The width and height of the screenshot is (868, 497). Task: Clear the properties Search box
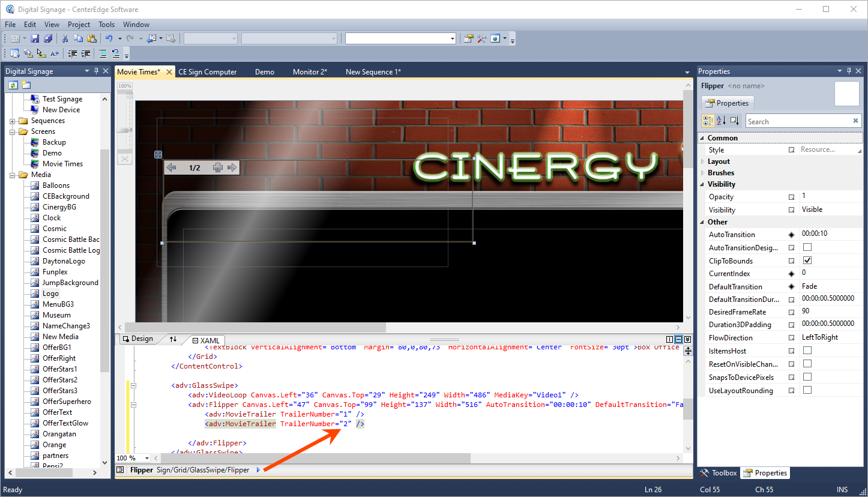coord(856,121)
